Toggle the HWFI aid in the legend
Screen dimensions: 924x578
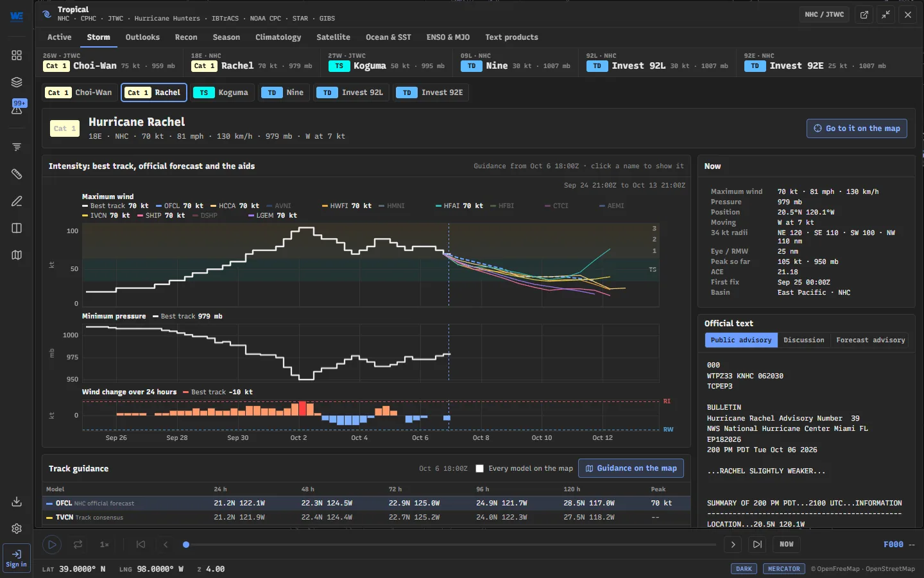[x=346, y=206]
